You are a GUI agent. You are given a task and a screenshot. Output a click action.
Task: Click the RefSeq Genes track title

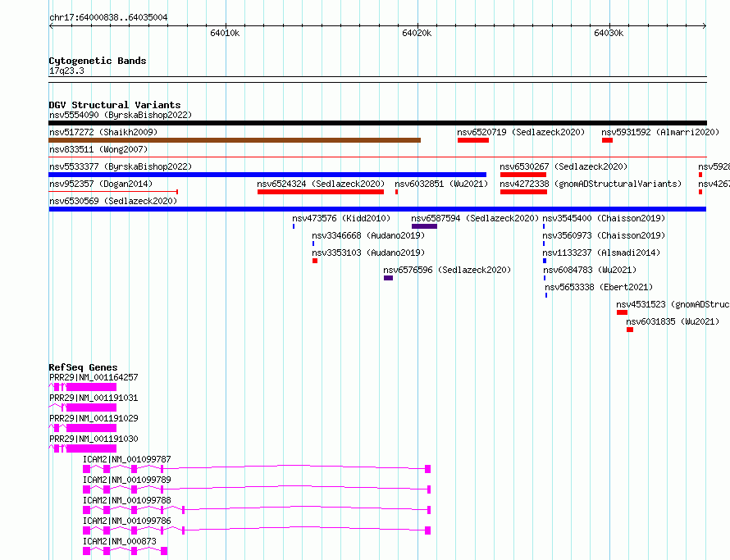pyautogui.click(x=84, y=367)
